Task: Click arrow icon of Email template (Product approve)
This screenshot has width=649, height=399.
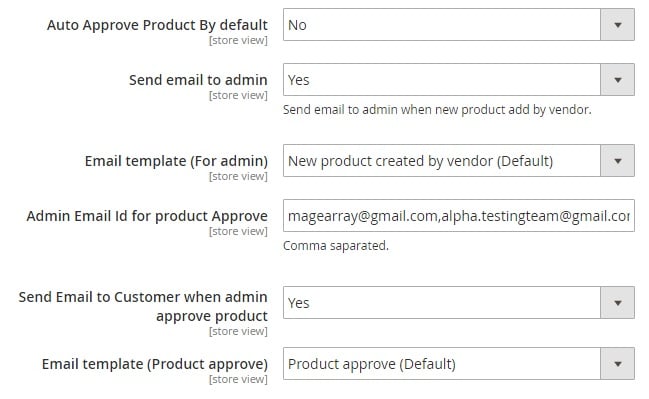Action: coord(617,364)
